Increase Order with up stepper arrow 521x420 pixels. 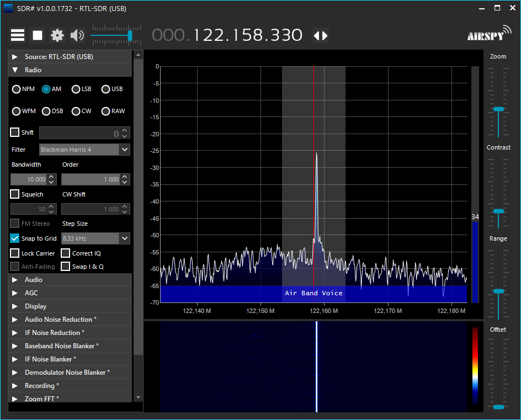point(125,177)
